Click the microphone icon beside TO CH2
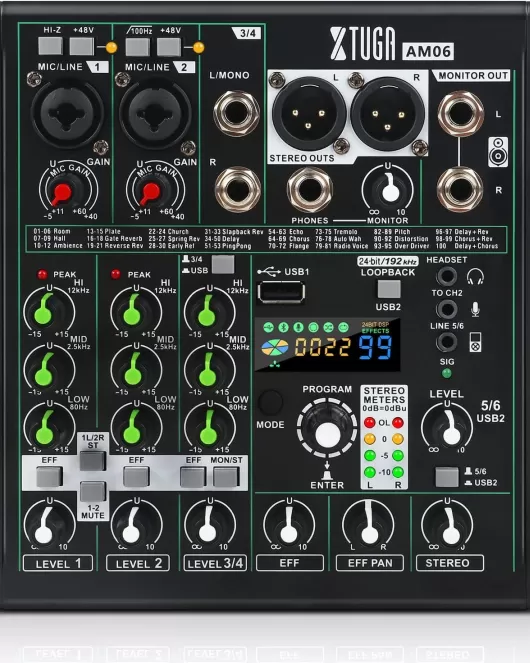530x663 pixels. coord(475,310)
